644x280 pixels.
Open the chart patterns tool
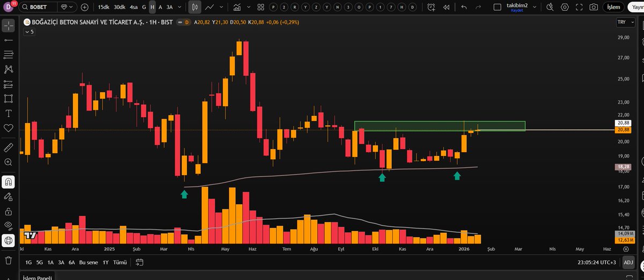click(9, 69)
